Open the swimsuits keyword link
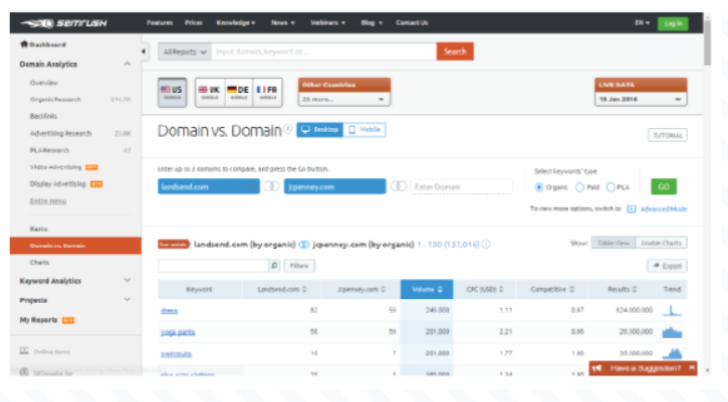 click(176, 354)
